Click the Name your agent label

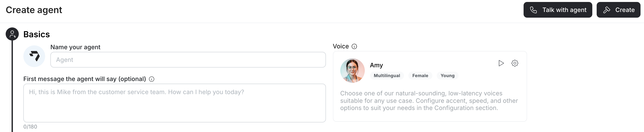[75, 47]
